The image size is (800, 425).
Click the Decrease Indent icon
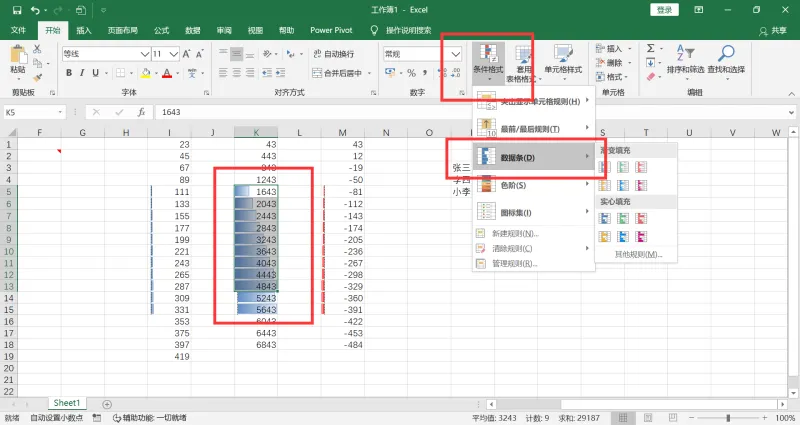pos(267,73)
